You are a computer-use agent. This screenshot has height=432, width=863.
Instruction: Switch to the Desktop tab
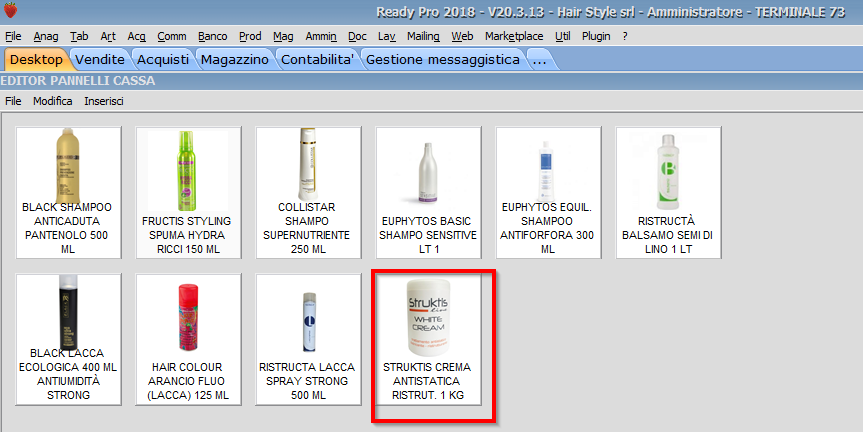(36, 59)
